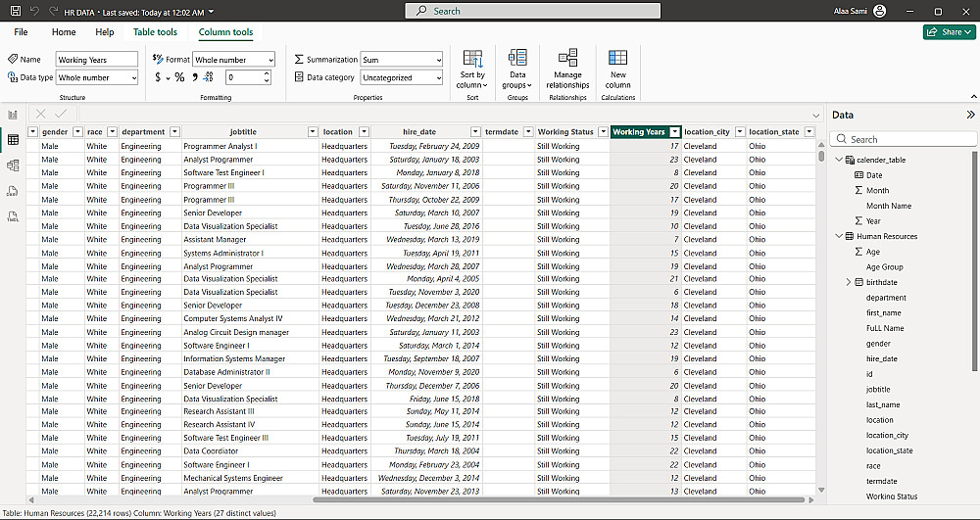Open the Home ribbon tab
Viewport: 980px width, 520px height.
64,32
